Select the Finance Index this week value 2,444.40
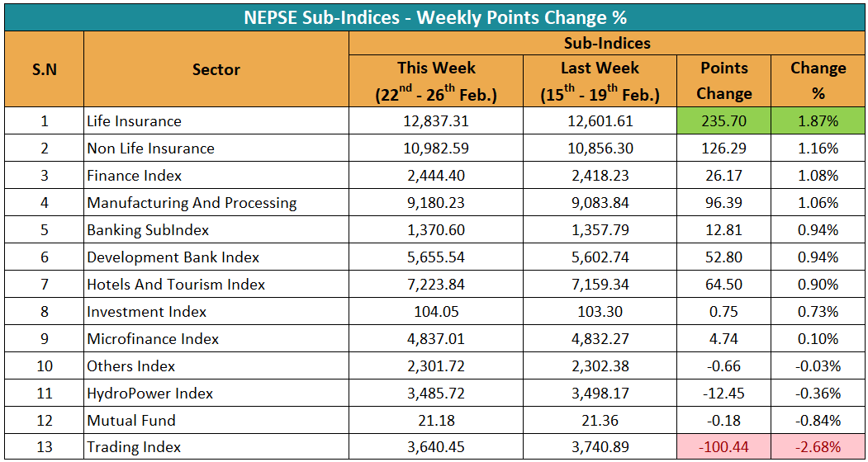The height and width of the screenshot is (462, 868). [x=436, y=176]
